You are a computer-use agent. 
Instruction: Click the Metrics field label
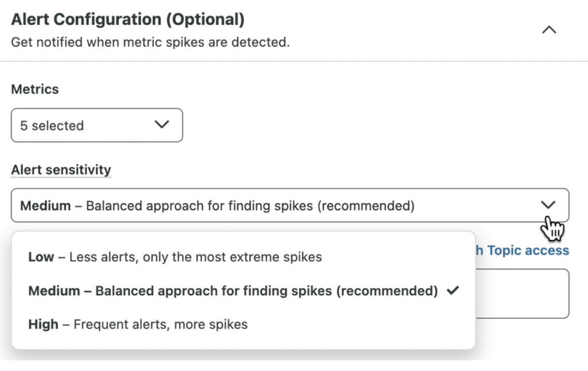tap(35, 89)
